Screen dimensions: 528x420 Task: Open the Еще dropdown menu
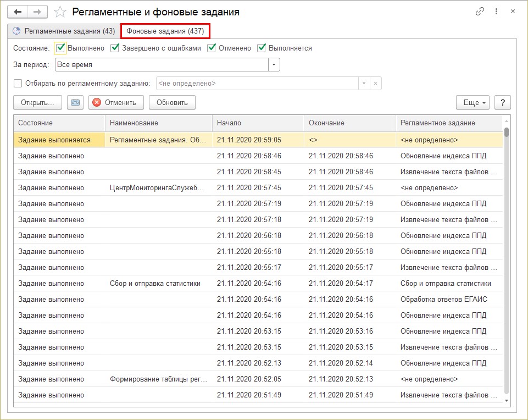[473, 102]
